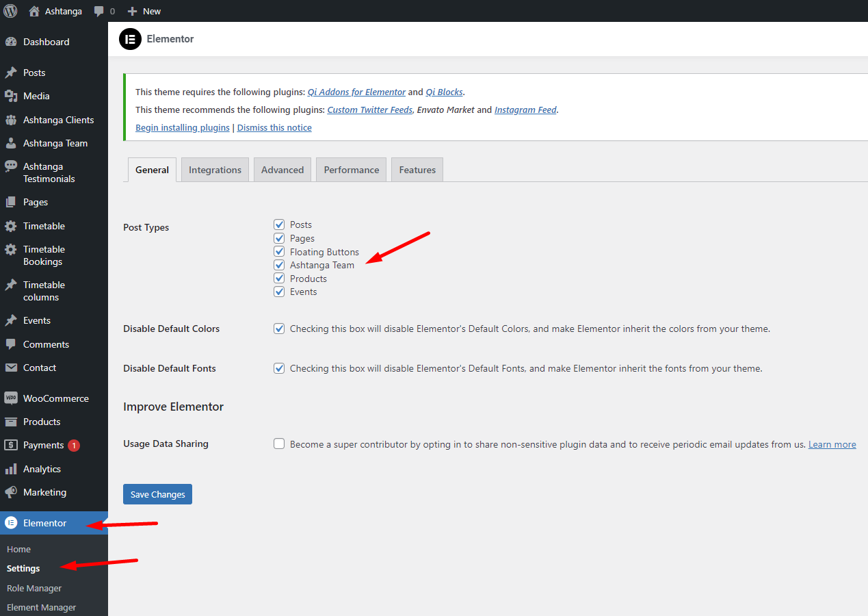
Task: Click the Timetable Bookings gear icon
Action: pyautogui.click(x=11, y=249)
